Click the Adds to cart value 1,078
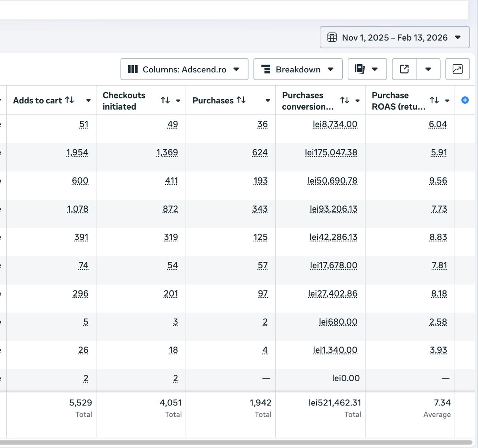The image size is (478, 448). click(x=78, y=209)
